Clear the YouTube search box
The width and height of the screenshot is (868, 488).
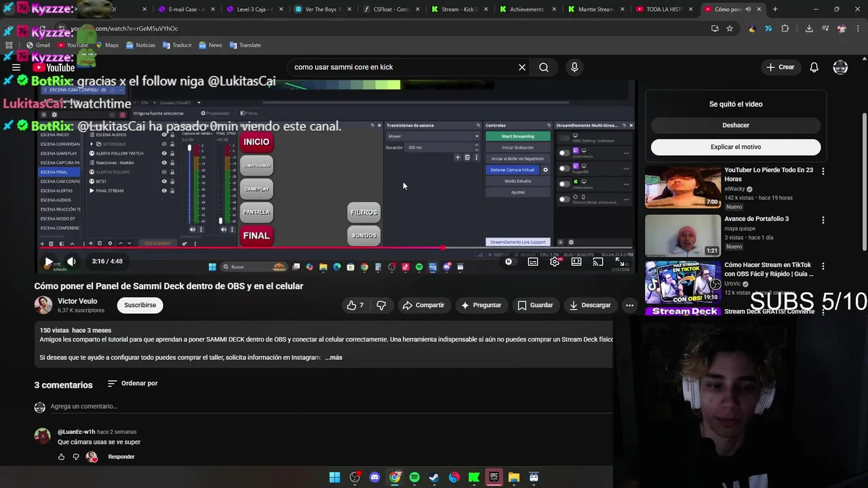coord(522,67)
